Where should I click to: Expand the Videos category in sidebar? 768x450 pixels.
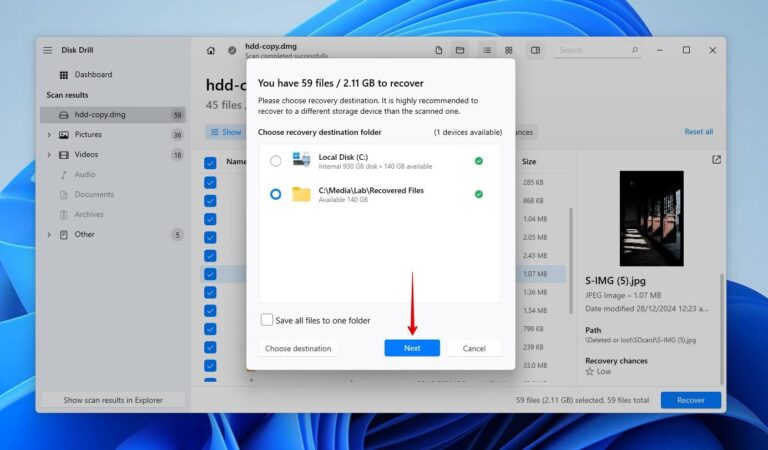click(x=48, y=155)
